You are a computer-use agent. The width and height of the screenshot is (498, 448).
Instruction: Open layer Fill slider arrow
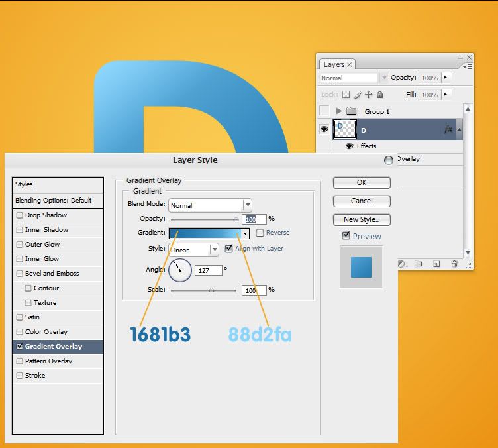[x=446, y=94]
